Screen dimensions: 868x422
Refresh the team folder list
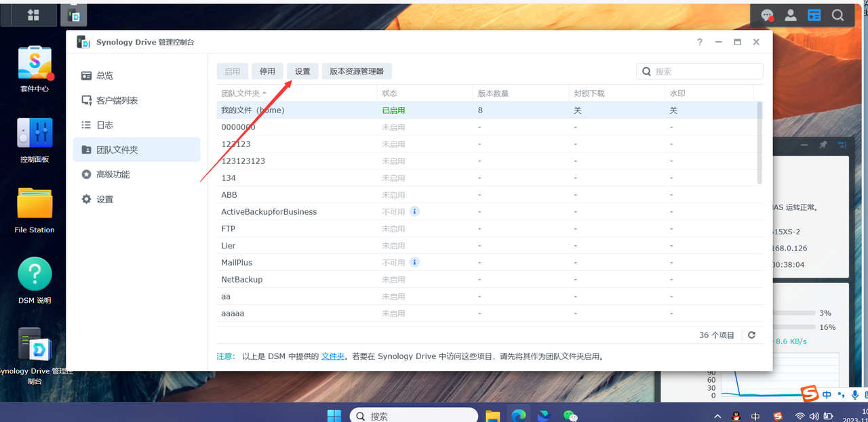coord(751,335)
